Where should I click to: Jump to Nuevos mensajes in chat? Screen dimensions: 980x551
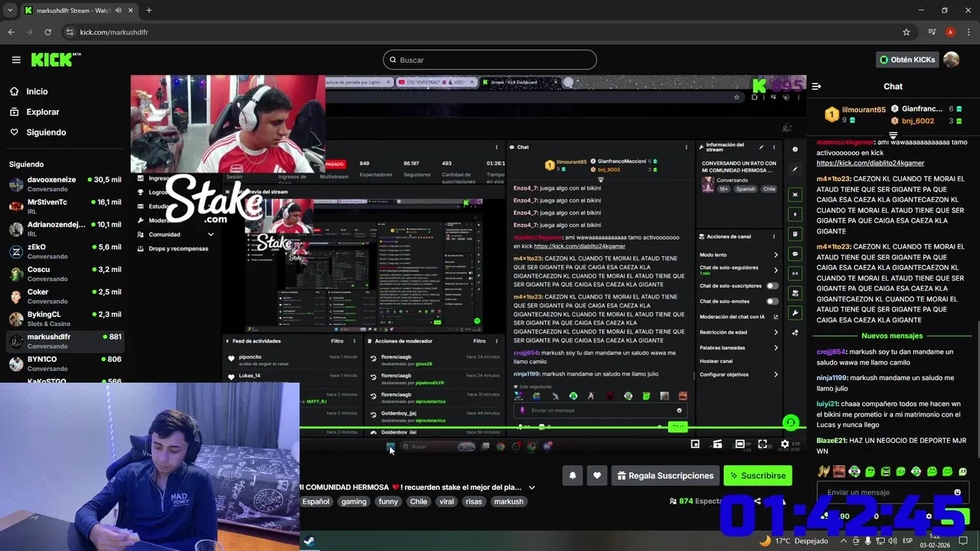click(x=892, y=336)
